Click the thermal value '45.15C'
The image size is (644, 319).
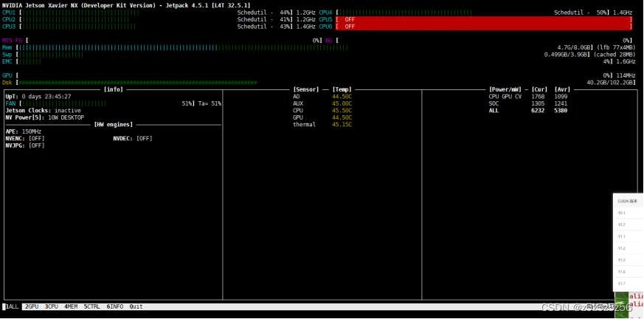pos(342,125)
